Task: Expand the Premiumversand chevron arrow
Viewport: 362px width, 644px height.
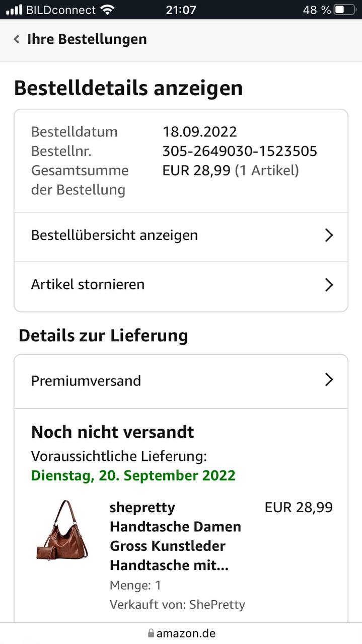Action: [x=329, y=380]
